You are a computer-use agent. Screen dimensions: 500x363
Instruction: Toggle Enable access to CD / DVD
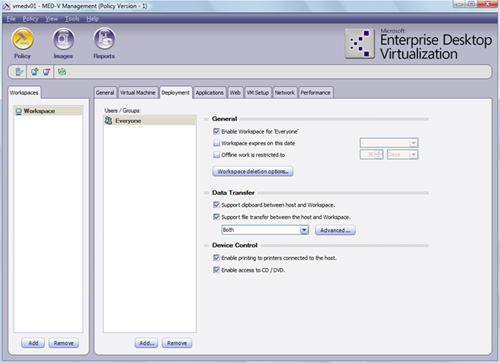(216, 270)
